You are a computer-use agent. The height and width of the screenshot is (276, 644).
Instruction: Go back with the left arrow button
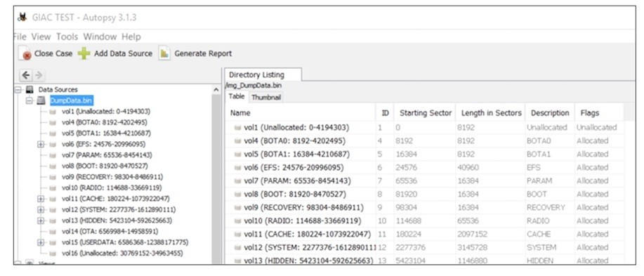(x=26, y=75)
